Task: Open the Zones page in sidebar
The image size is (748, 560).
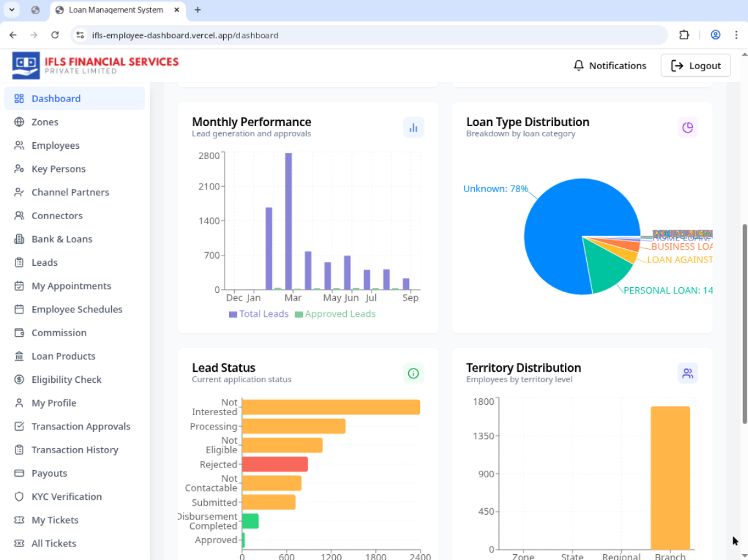Action: coord(45,122)
